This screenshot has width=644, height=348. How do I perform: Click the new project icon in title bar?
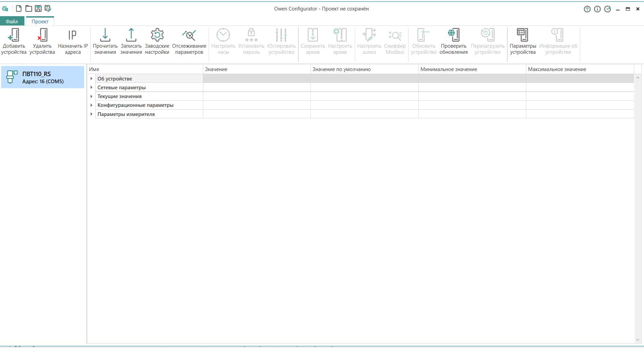(19, 8)
